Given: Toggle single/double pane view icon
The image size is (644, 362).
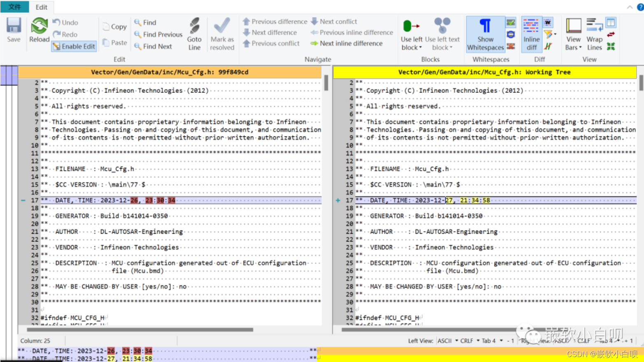Looking at the screenshot, I should (x=611, y=22).
